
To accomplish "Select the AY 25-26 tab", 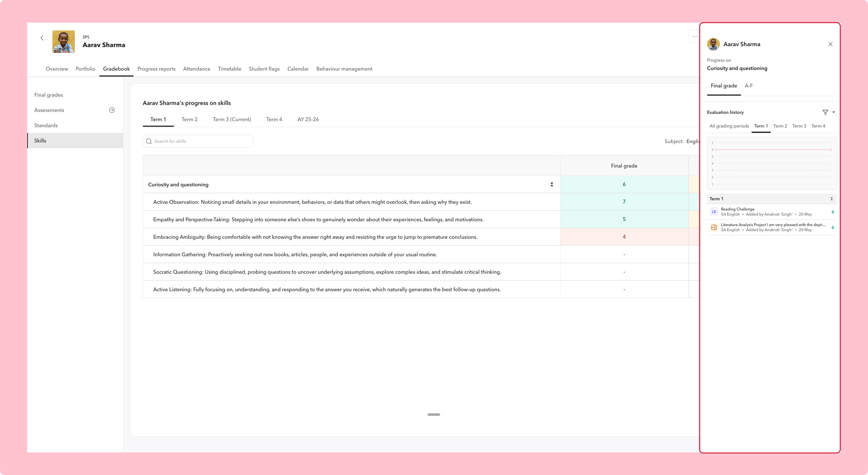I will point(308,119).
